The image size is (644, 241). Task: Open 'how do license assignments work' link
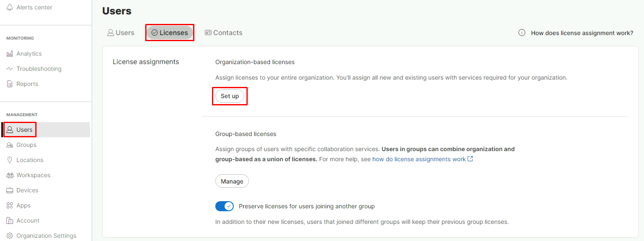point(419,159)
